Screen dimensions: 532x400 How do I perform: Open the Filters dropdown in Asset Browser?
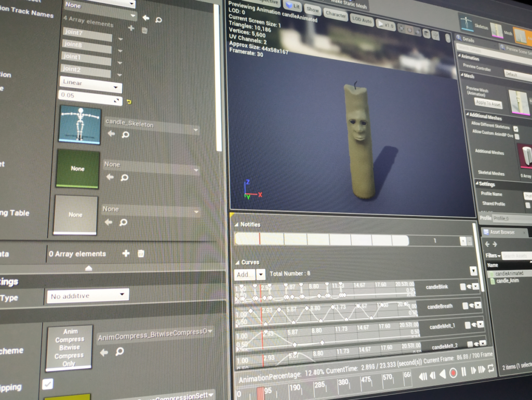[x=493, y=256]
